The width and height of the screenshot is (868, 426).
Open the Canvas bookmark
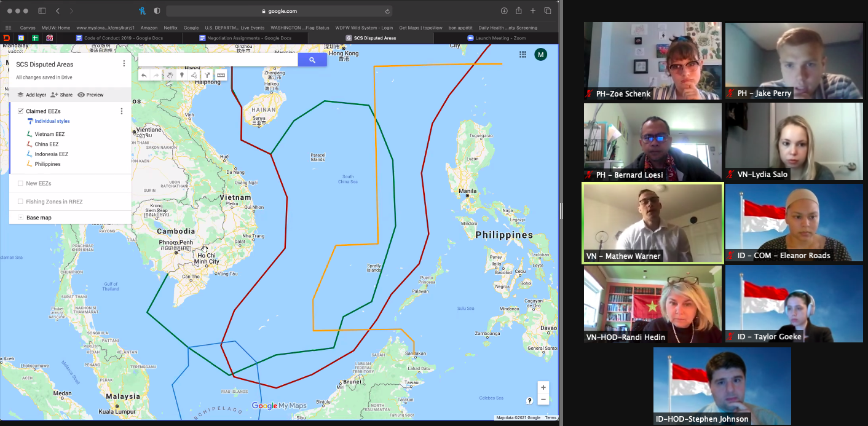click(28, 28)
